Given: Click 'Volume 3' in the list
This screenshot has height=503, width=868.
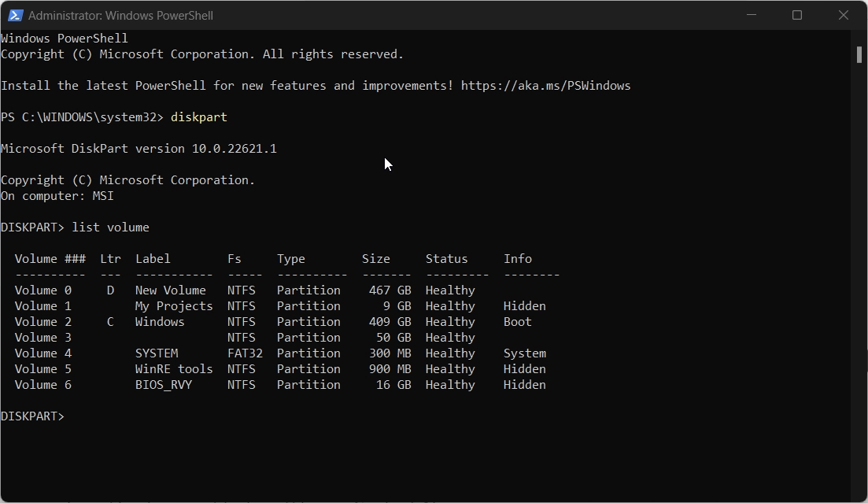Looking at the screenshot, I should tap(42, 338).
